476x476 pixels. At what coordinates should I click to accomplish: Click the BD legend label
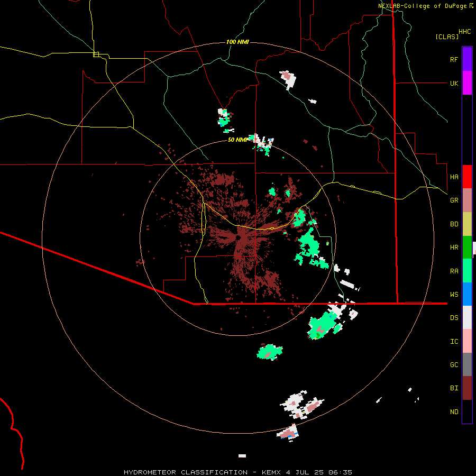tap(454, 224)
